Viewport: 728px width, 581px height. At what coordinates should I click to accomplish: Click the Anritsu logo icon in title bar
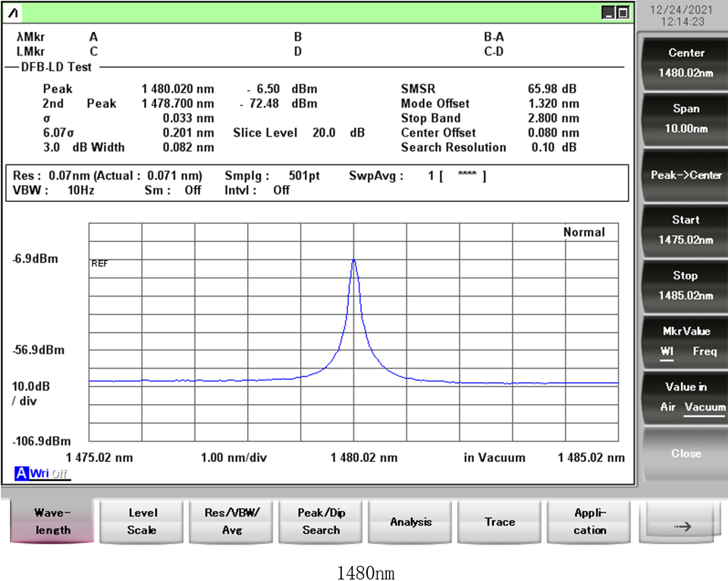(14, 13)
